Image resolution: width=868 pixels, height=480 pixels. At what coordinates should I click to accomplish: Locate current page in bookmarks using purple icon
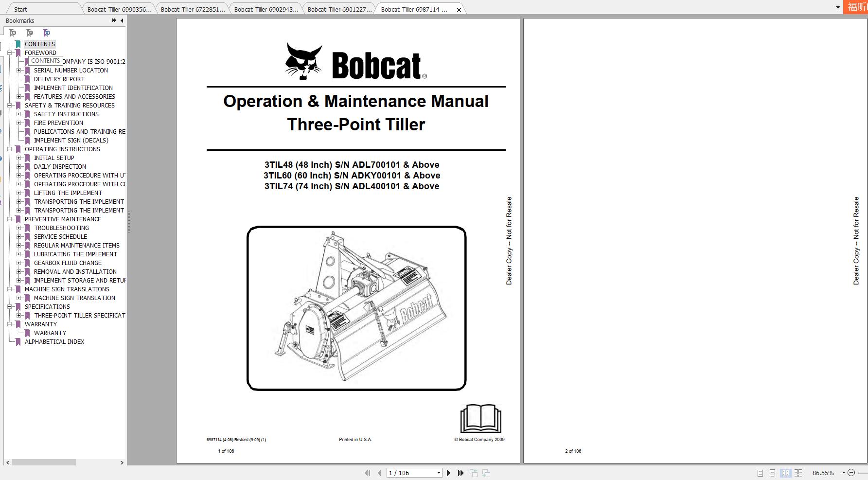coord(47,33)
